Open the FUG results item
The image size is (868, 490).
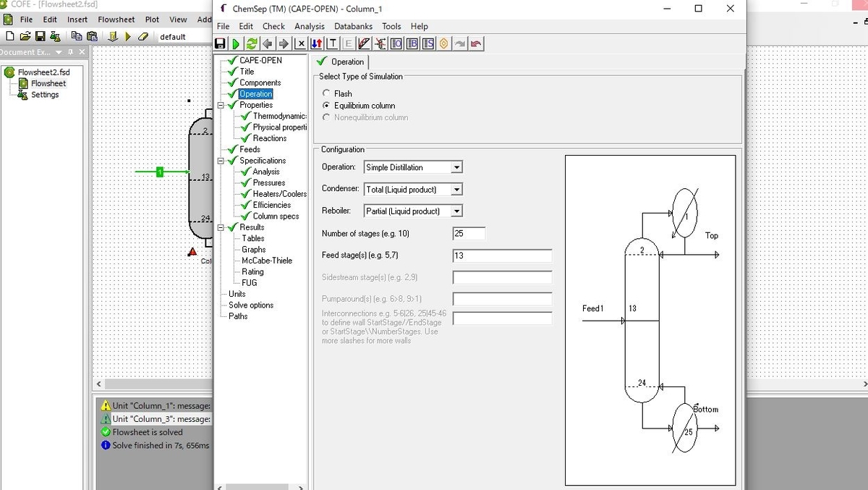tap(249, 283)
